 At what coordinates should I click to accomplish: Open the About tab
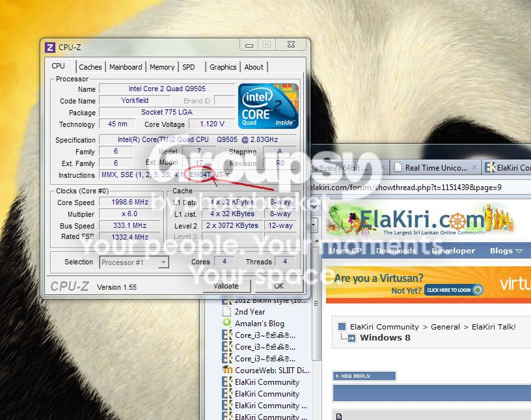click(254, 67)
